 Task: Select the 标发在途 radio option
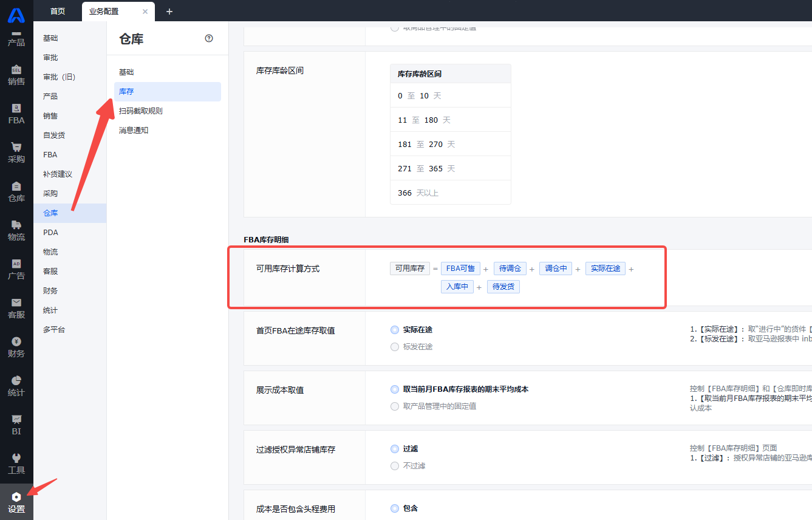[x=395, y=347]
